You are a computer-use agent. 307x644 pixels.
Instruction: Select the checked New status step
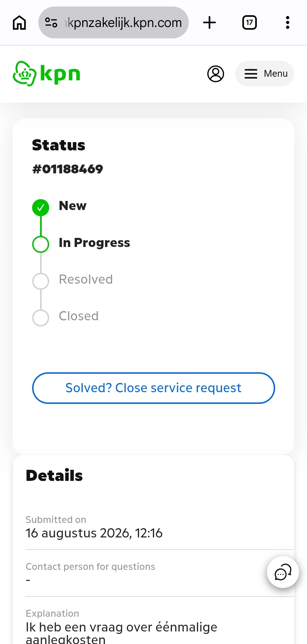[41, 207]
